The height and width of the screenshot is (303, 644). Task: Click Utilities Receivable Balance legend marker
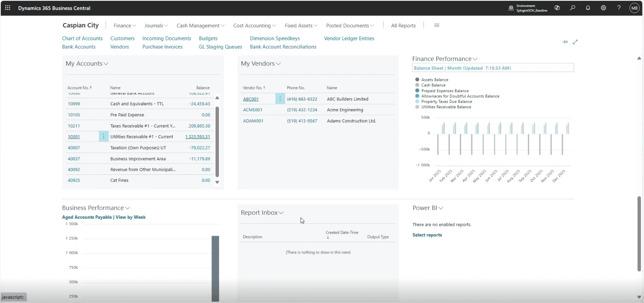coord(417,107)
